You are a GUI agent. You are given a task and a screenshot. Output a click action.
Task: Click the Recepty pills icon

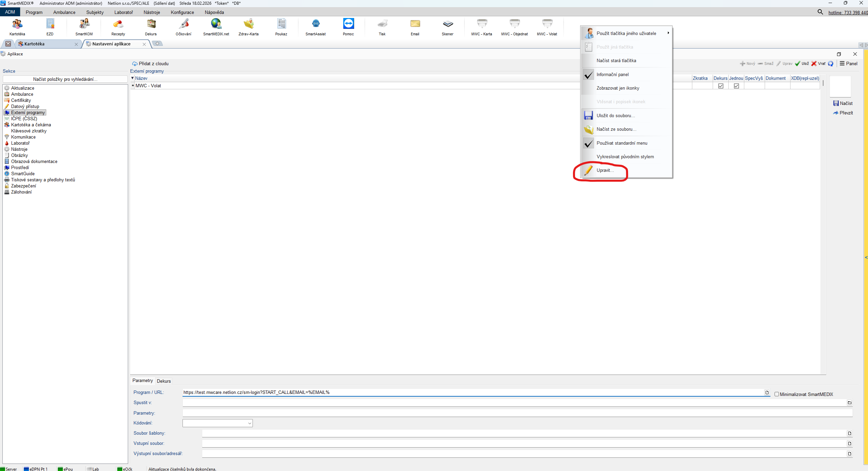click(x=118, y=24)
